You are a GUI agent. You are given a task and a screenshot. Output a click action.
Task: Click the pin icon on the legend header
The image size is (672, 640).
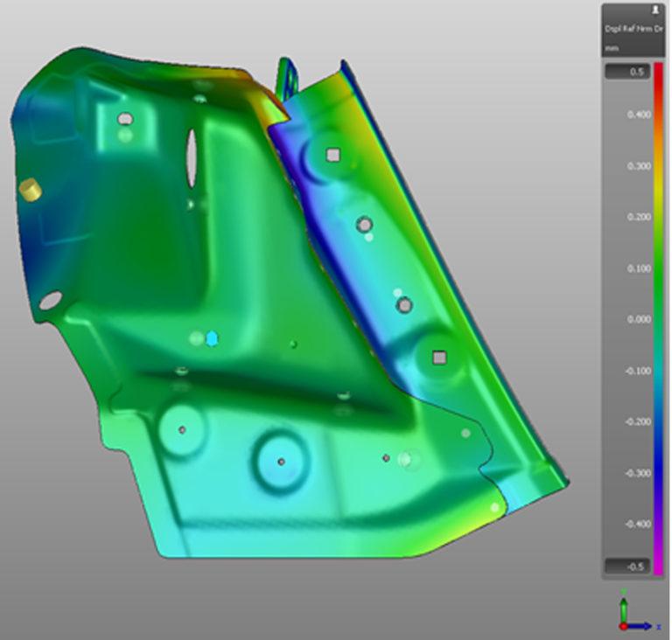pos(655,11)
